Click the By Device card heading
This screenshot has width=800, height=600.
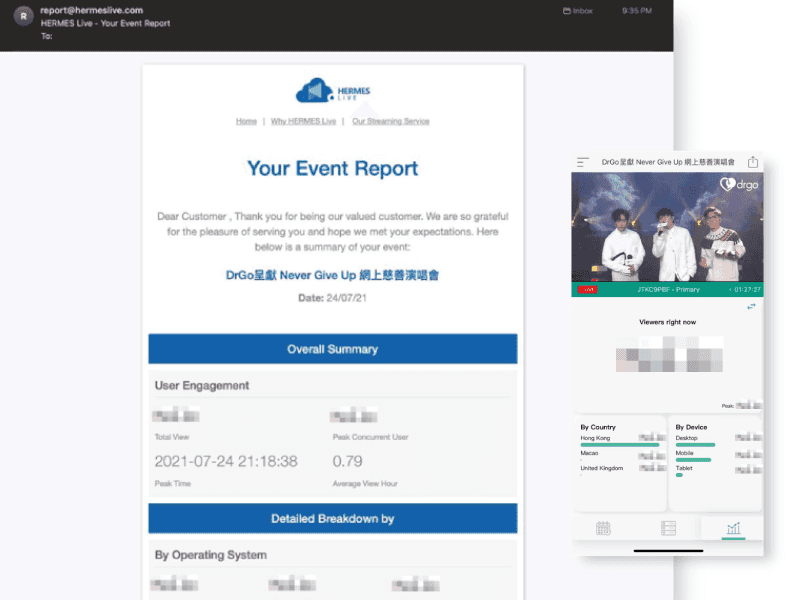coord(691,427)
